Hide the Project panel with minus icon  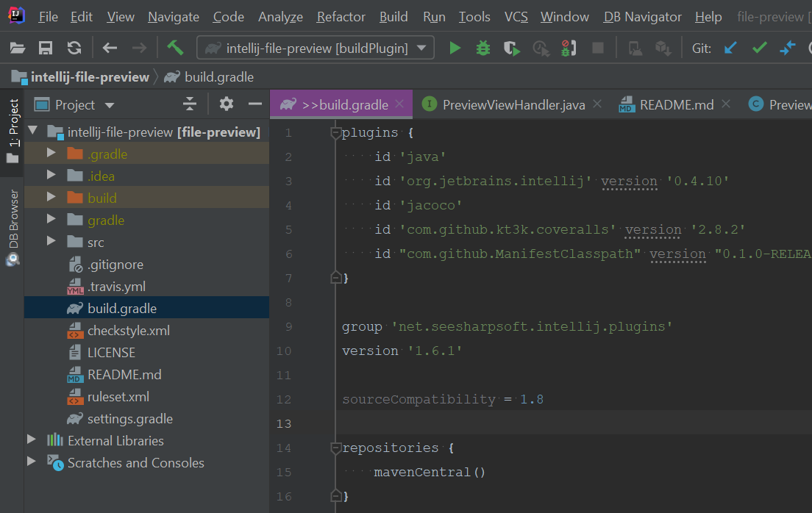pos(254,104)
